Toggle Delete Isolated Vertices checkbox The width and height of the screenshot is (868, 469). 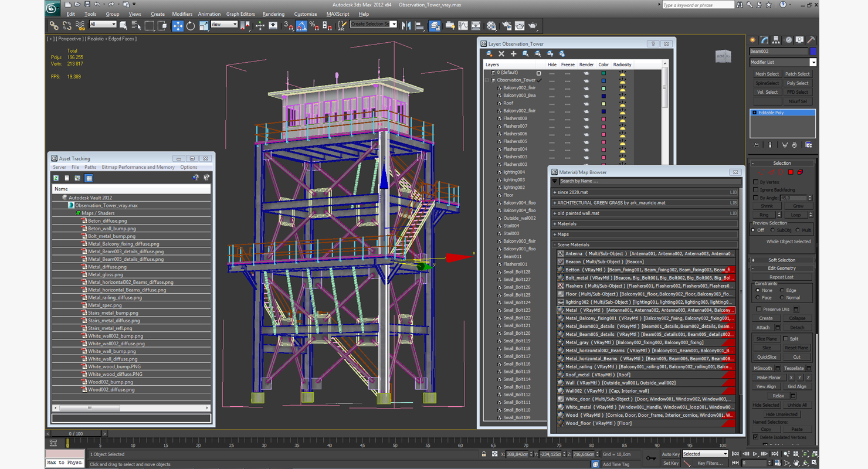[755, 437]
